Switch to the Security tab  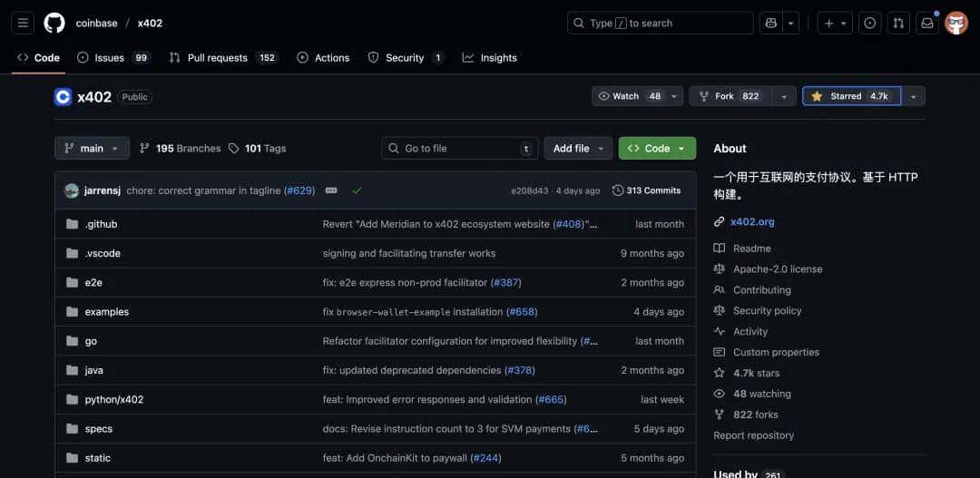[x=406, y=57]
